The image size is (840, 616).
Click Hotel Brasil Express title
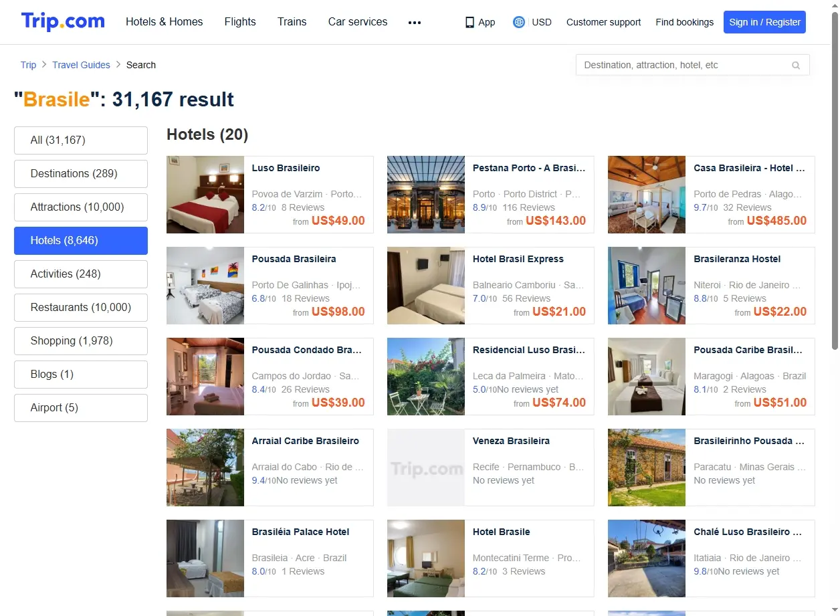pyautogui.click(x=518, y=259)
